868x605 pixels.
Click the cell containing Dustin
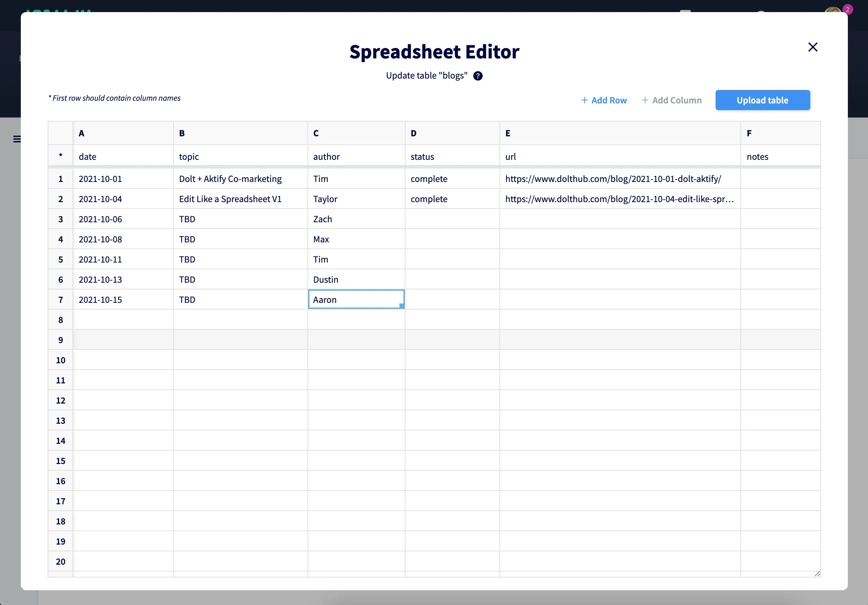coord(356,279)
